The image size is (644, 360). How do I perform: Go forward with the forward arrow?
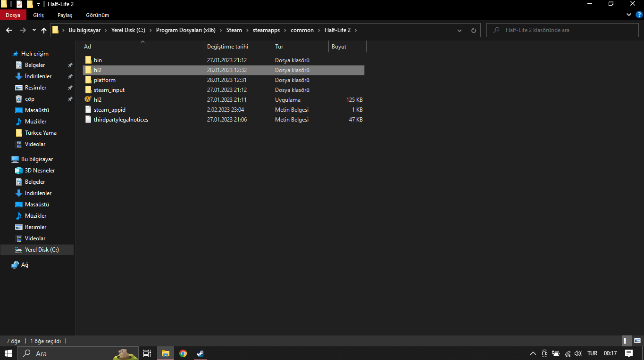(23, 30)
